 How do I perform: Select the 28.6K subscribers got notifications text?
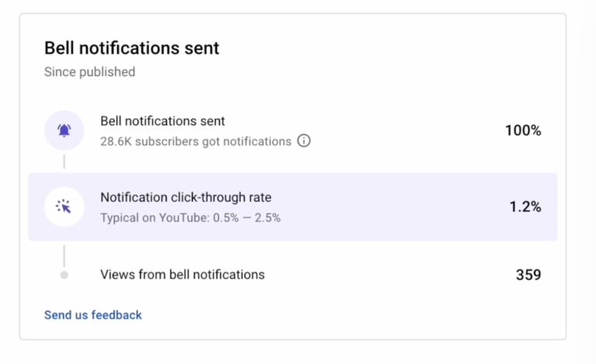pyautogui.click(x=196, y=141)
